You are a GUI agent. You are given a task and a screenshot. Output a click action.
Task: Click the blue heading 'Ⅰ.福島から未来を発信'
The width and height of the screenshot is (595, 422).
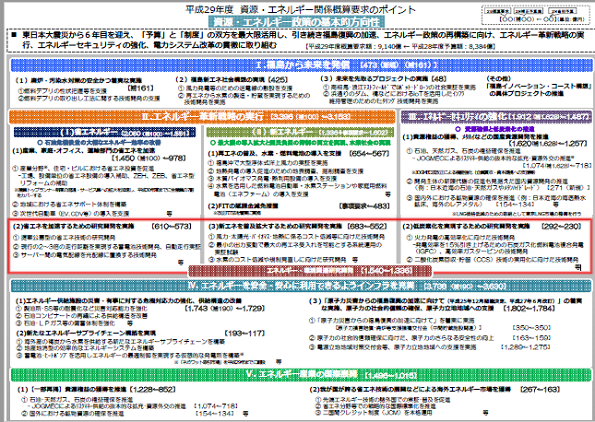pos(301,65)
